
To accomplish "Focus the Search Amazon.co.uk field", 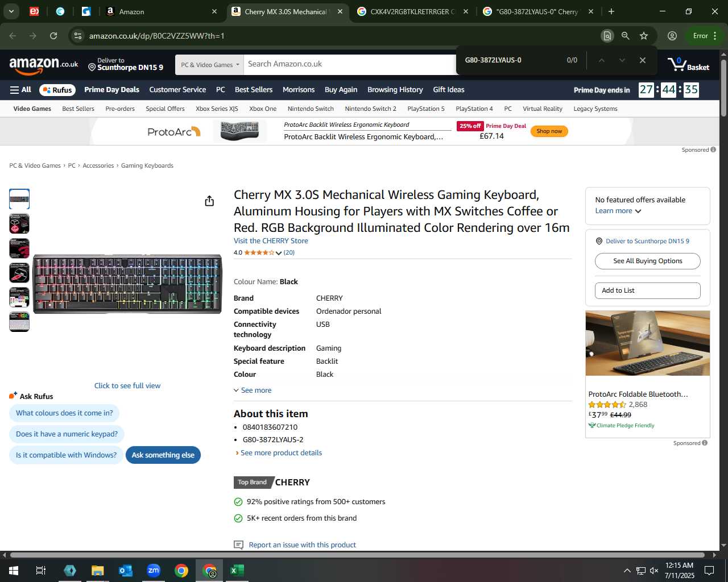I will coord(350,64).
